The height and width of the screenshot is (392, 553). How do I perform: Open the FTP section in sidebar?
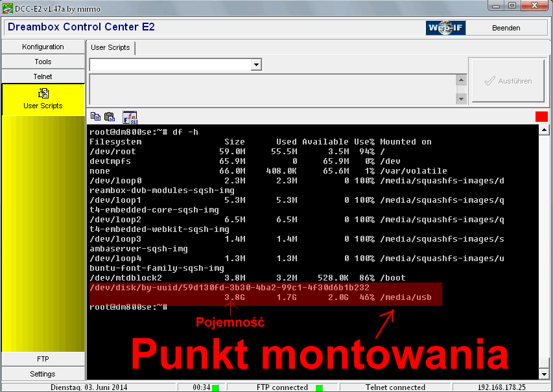click(x=43, y=359)
